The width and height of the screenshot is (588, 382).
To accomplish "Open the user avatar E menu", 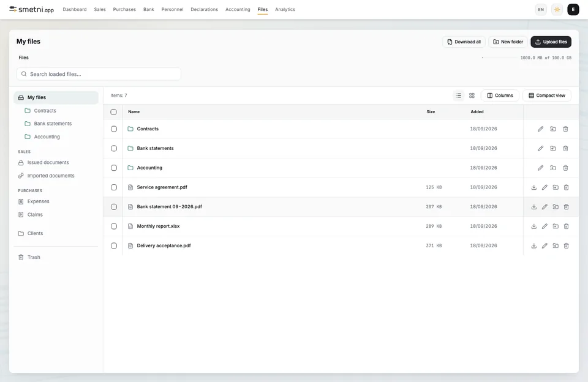I will coord(573,10).
